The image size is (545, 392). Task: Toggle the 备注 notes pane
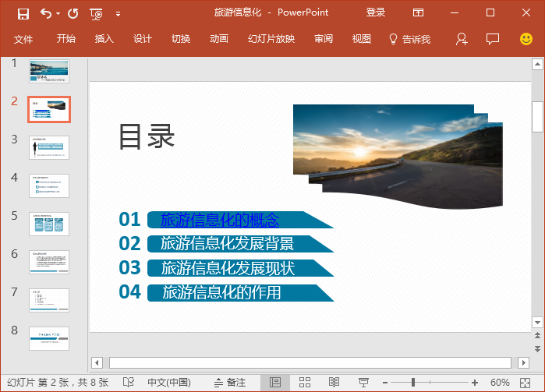point(230,383)
